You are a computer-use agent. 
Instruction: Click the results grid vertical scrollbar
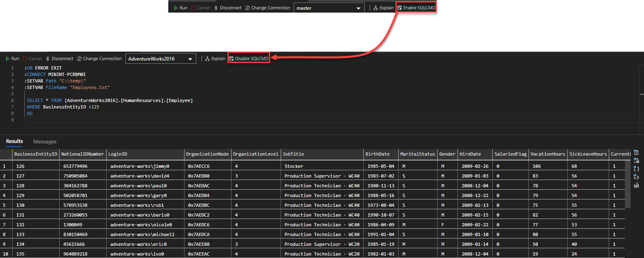coord(628,184)
